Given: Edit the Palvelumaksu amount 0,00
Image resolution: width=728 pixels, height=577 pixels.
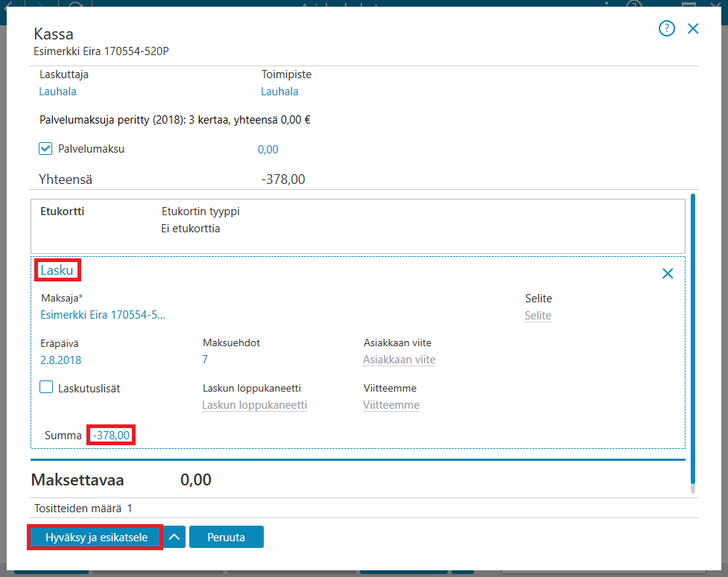Looking at the screenshot, I should click(268, 150).
